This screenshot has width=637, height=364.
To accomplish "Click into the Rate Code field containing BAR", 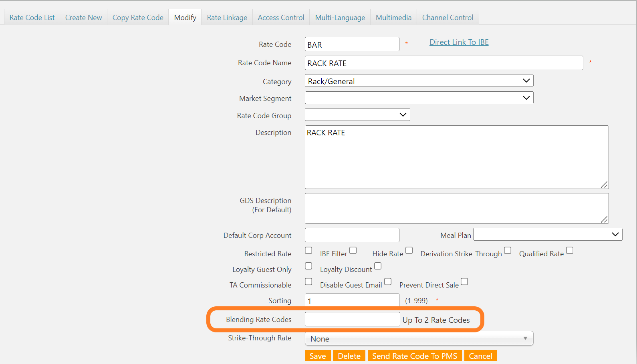I will coord(352,44).
